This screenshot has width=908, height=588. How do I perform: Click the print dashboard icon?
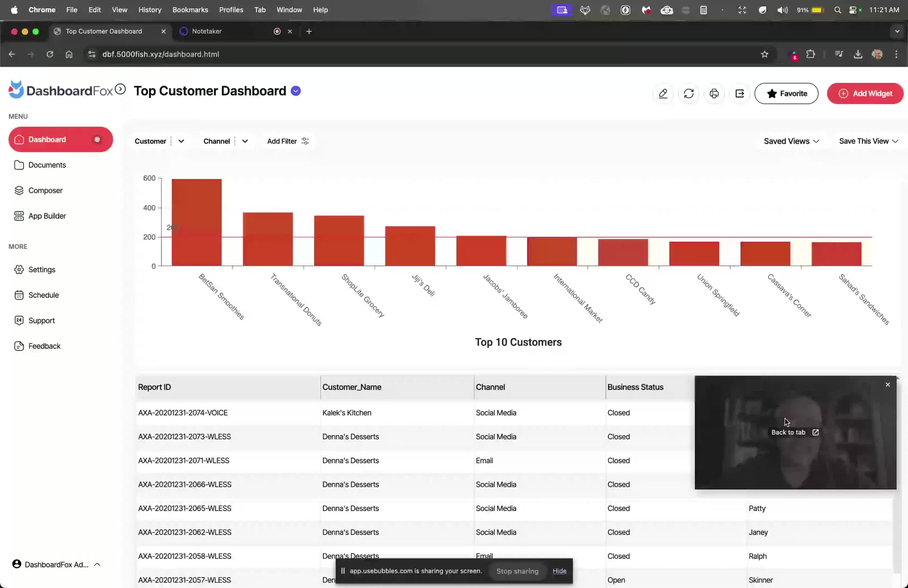pos(714,93)
